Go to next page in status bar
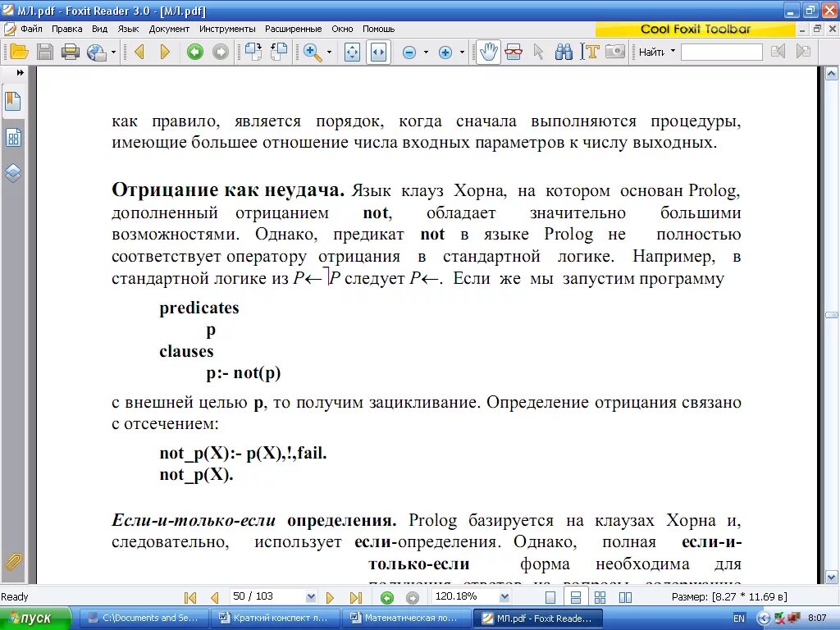The width and height of the screenshot is (840, 630). pyautogui.click(x=330, y=597)
